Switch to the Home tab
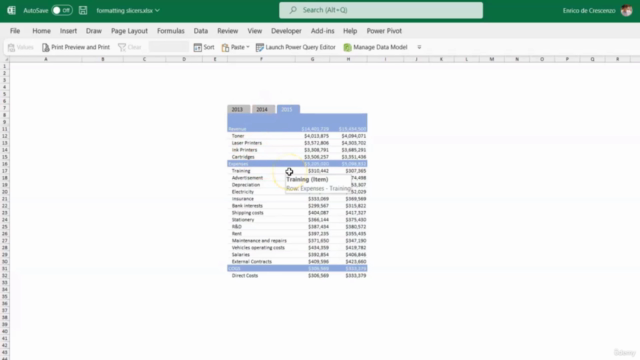This screenshot has height=360, width=640. [42, 31]
